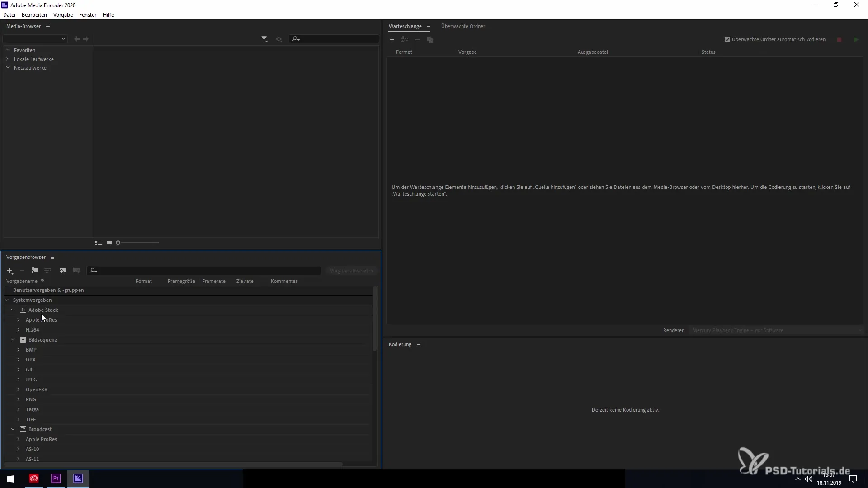Click the Media-Browser search field

coord(335,39)
